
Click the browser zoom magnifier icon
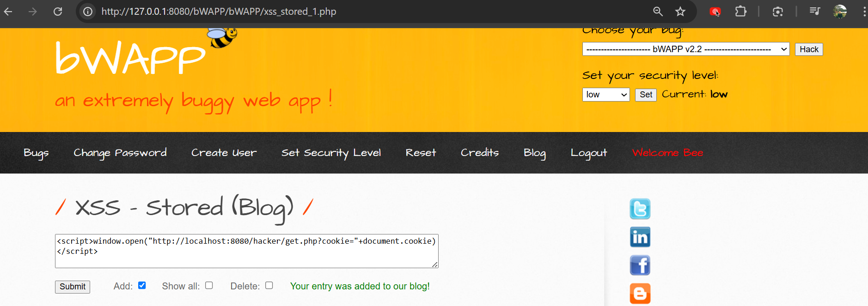[658, 12]
